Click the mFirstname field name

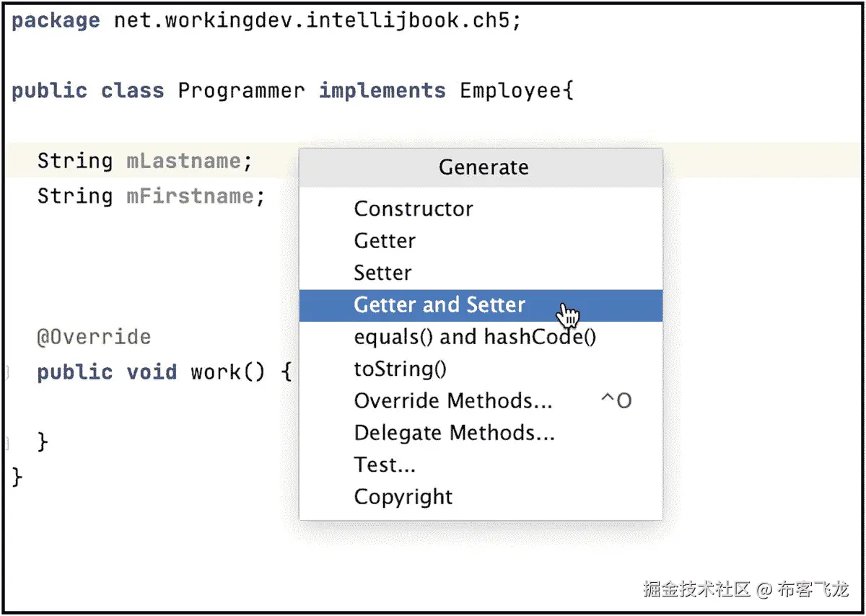(x=190, y=196)
